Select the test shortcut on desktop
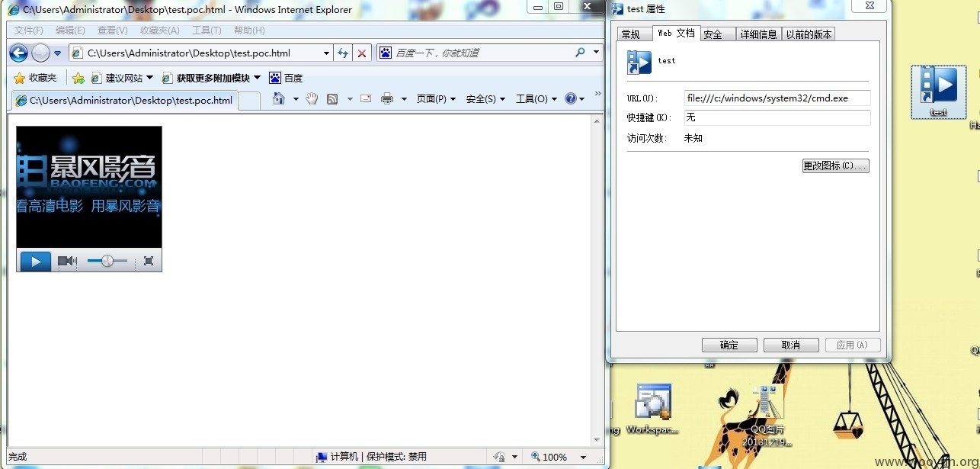 coord(938,92)
